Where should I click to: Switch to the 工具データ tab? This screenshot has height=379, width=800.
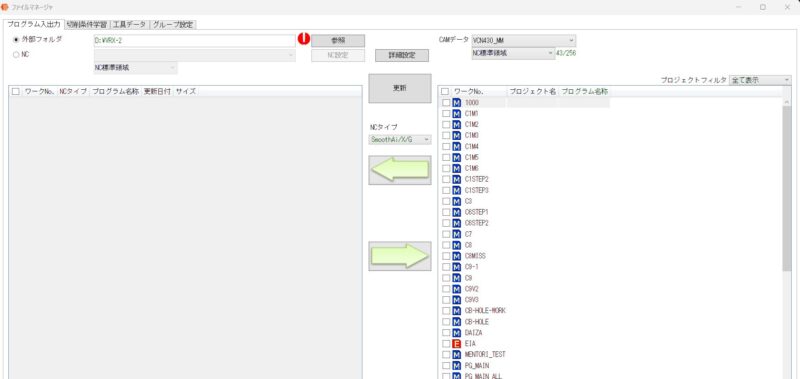coord(130,24)
